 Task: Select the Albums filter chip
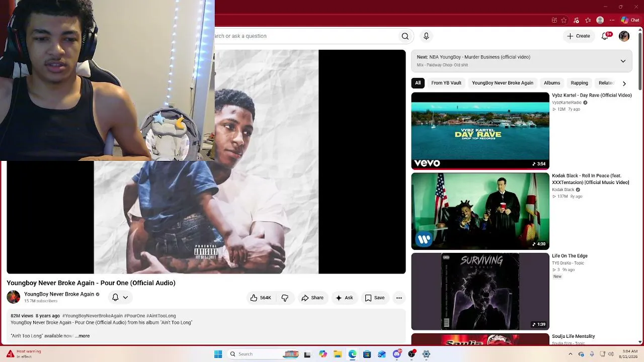(x=552, y=83)
